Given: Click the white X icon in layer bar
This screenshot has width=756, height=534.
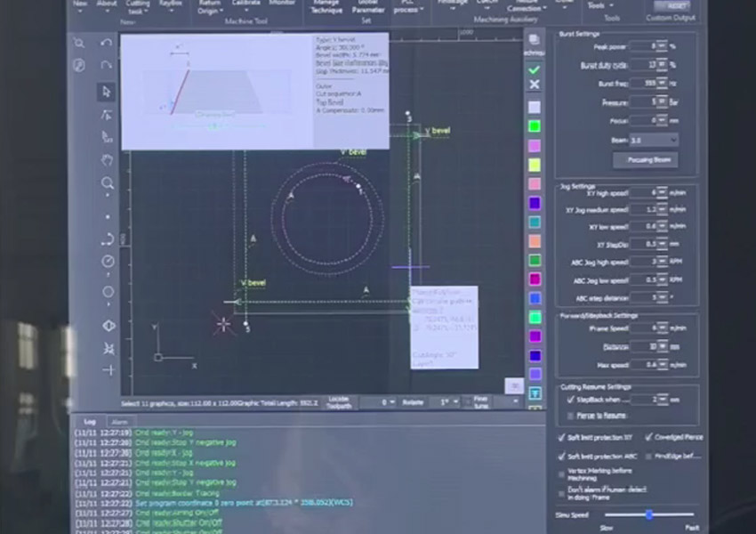Looking at the screenshot, I should [534, 85].
